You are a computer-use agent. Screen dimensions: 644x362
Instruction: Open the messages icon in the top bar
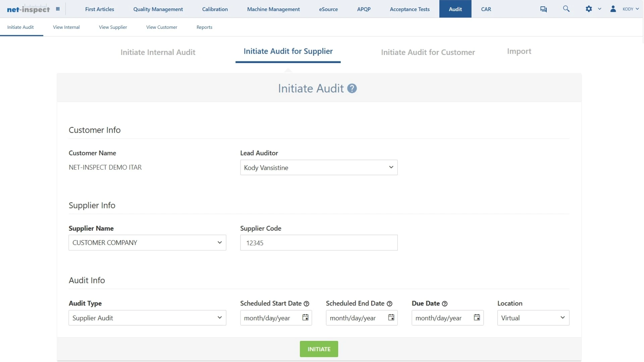543,9
